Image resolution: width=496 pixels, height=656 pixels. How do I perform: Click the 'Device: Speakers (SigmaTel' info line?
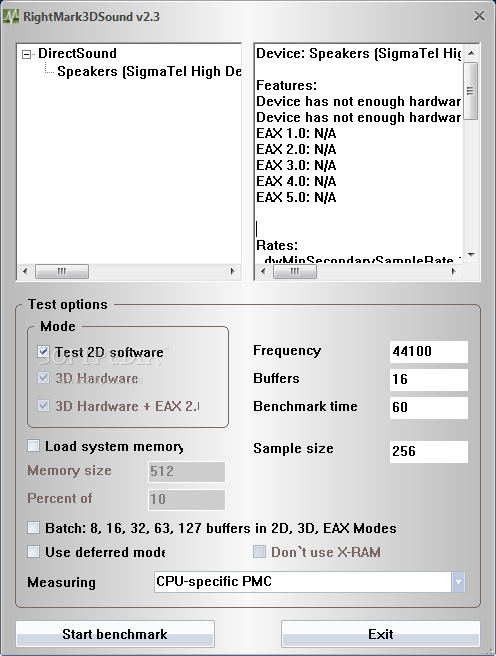click(x=359, y=54)
